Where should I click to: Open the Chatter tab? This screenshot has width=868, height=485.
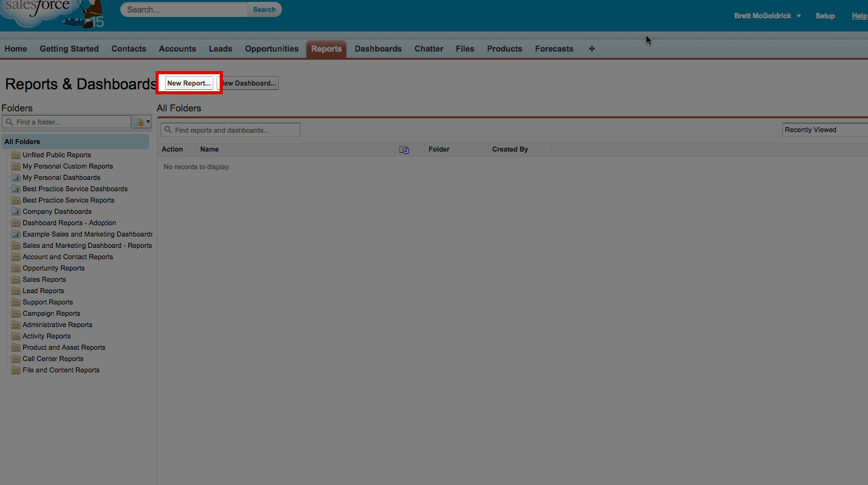point(429,48)
